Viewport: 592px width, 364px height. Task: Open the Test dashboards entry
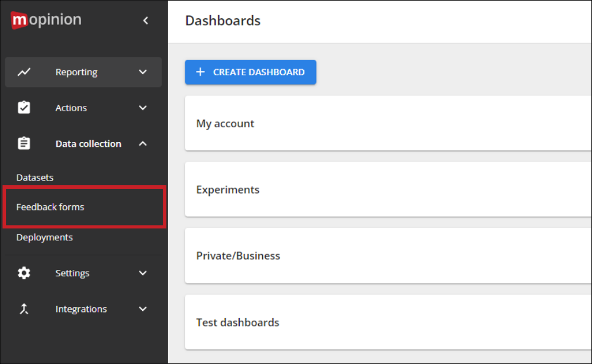[x=237, y=322]
